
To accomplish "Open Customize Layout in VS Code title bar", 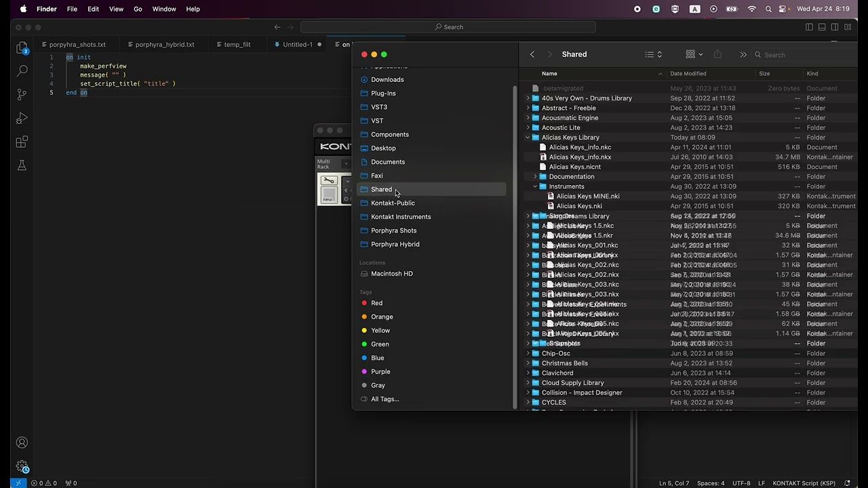I will (848, 27).
